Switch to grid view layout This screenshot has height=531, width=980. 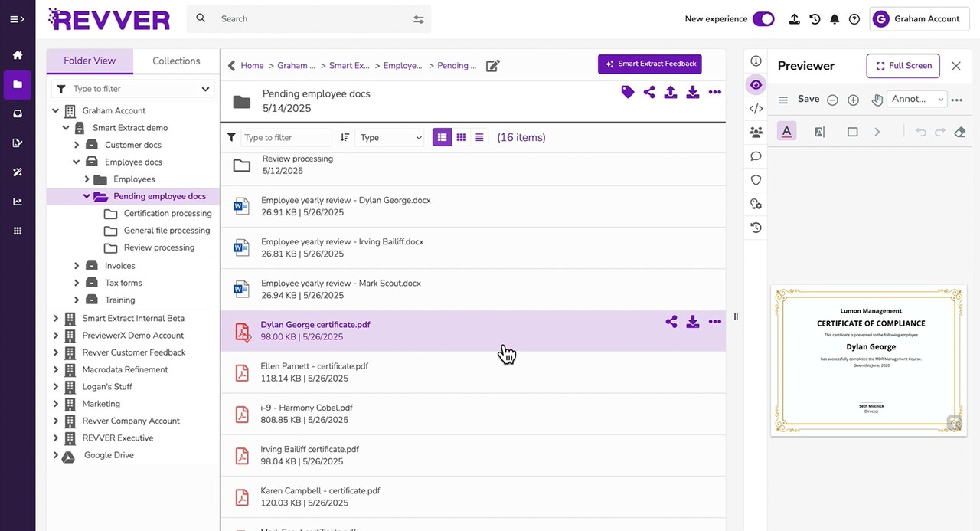pos(461,137)
